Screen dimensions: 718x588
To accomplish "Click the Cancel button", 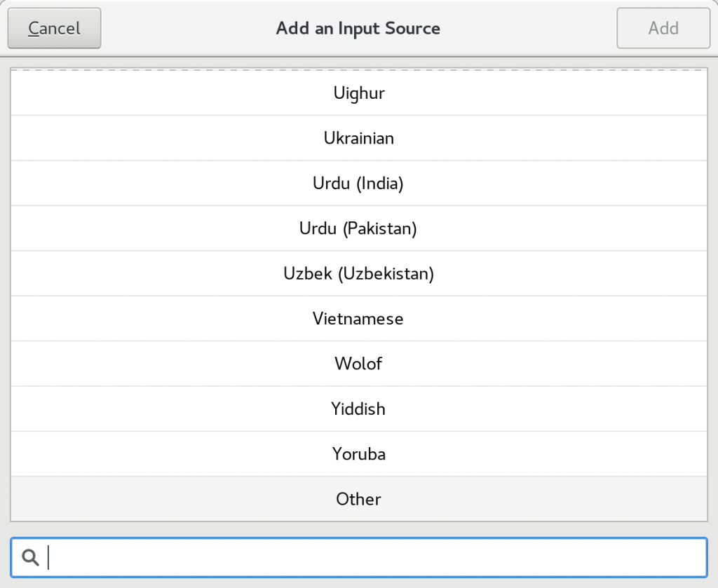I will tap(54, 28).
